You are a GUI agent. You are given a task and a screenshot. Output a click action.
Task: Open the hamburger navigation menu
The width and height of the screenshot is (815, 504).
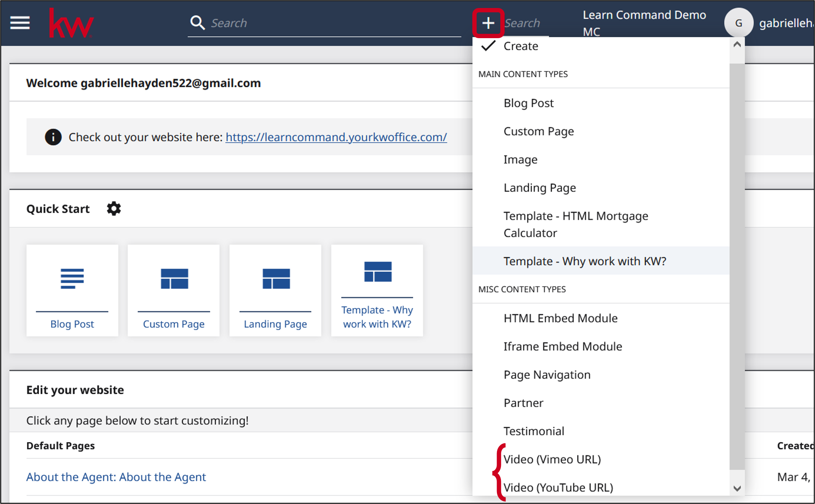click(x=20, y=23)
